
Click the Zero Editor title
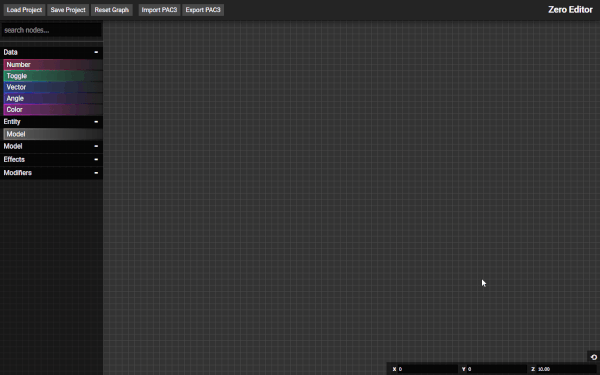[570, 10]
